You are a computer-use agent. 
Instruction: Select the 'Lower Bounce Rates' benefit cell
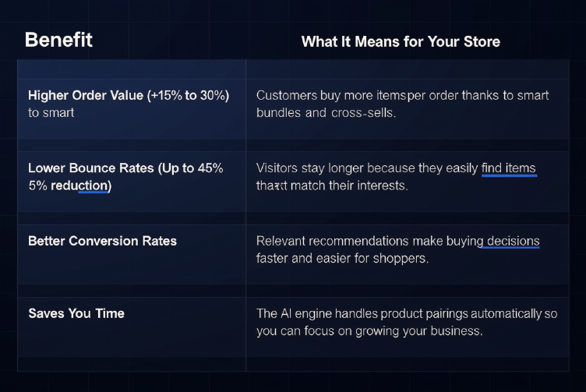[132, 182]
